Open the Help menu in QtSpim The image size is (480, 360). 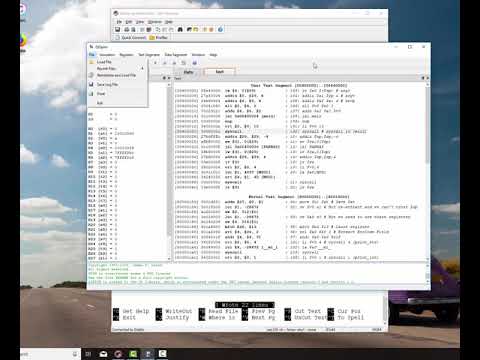(x=213, y=55)
